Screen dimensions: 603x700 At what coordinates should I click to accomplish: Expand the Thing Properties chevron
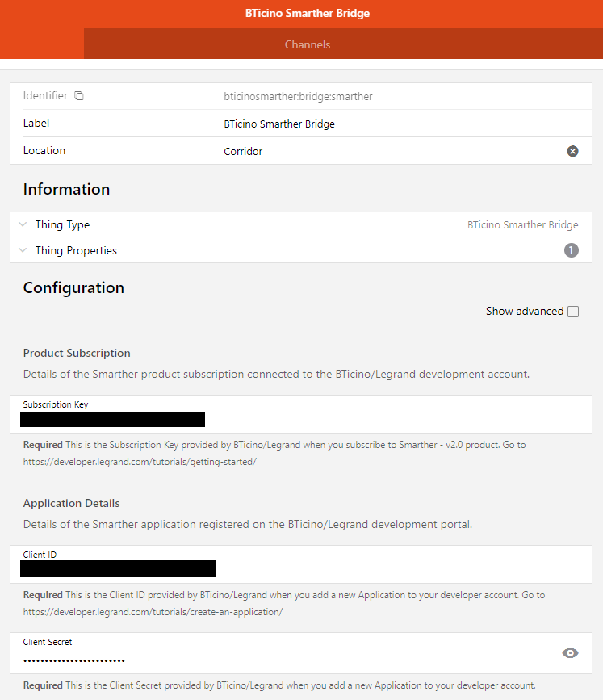(23, 250)
